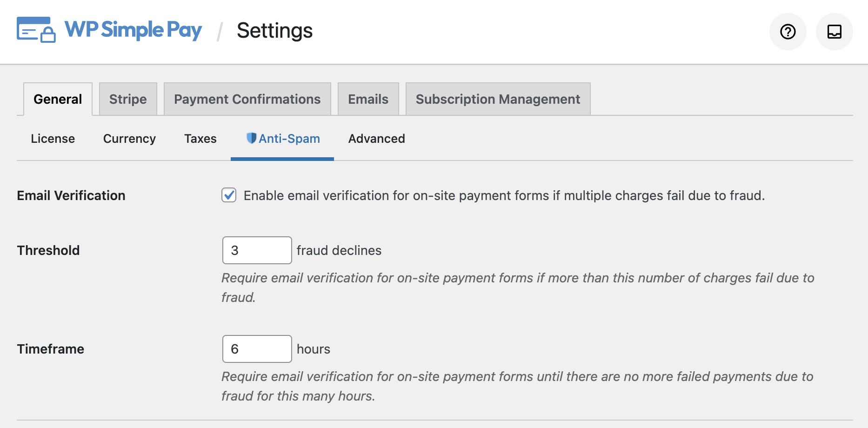Open the notifications inbox icon
The image size is (868, 428).
click(x=834, y=32)
